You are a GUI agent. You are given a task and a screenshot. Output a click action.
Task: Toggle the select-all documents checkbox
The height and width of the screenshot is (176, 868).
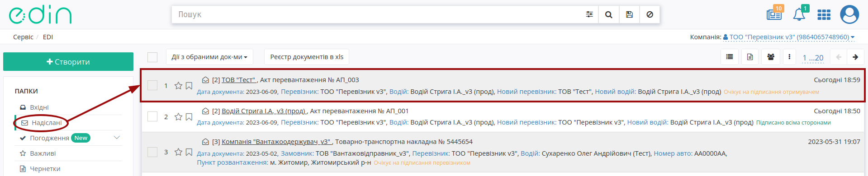[152, 57]
